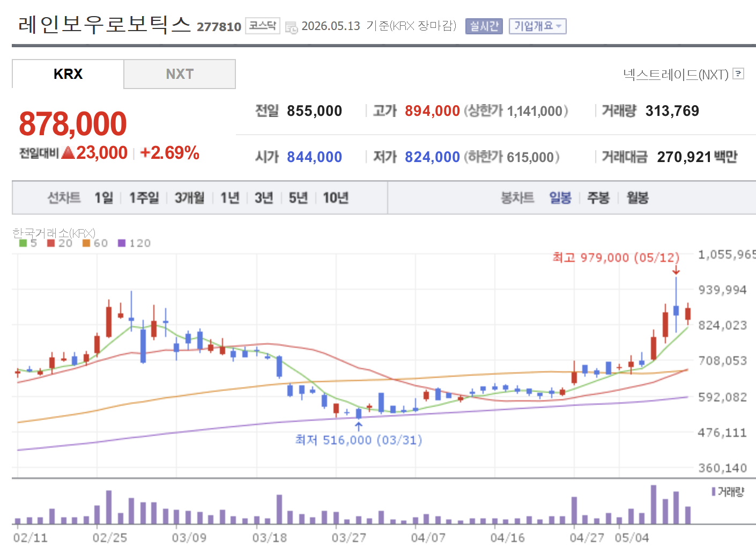756x557 pixels.
Task: Select the 5년 line chart period
Action: [x=298, y=198]
